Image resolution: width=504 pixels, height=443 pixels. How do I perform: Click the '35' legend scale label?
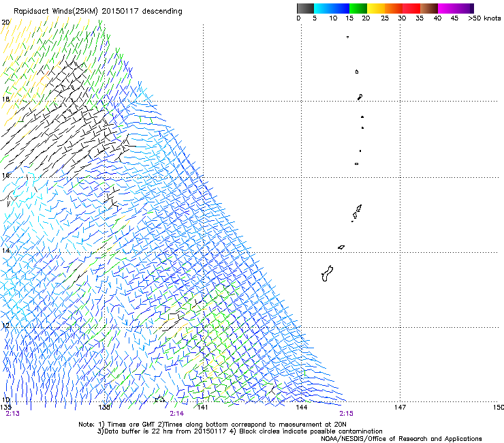(420, 18)
